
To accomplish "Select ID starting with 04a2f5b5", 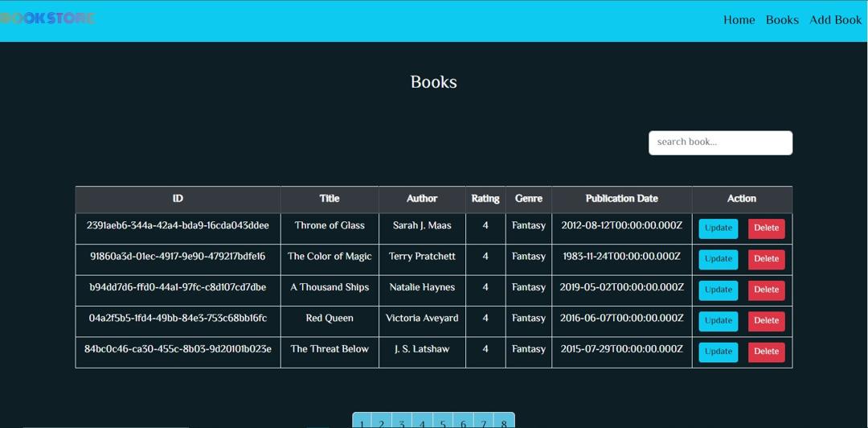I will [x=178, y=319].
